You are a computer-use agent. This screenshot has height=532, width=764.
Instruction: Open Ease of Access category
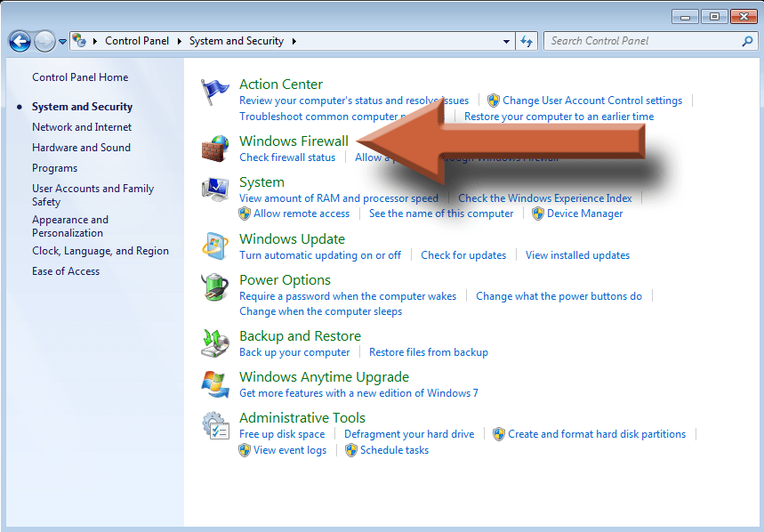coord(66,271)
